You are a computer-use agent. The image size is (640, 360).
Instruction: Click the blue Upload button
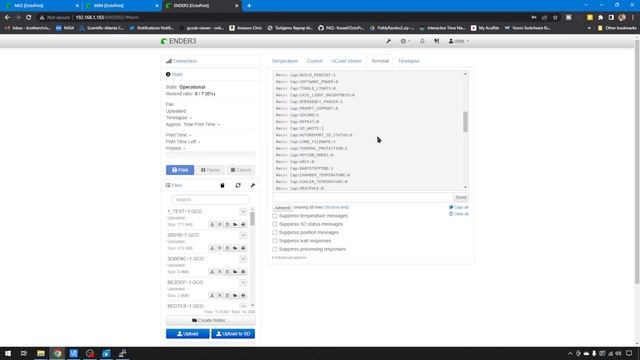(188, 334)
